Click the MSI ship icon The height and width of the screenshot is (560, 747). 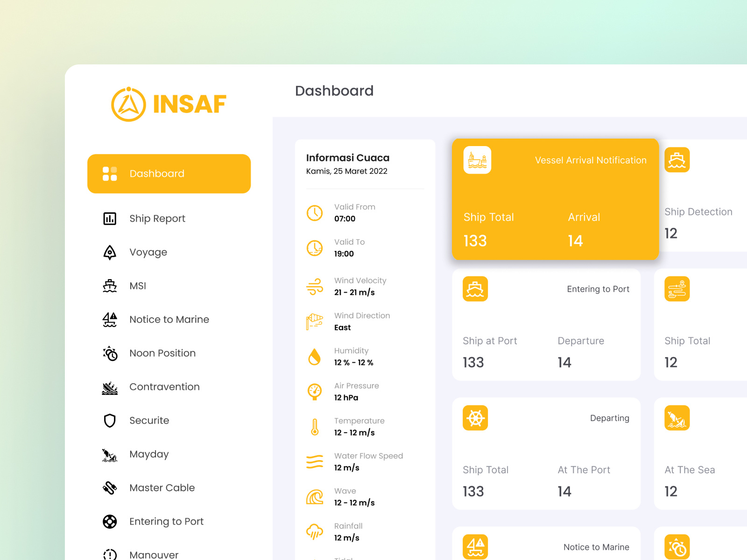pos(110,286)
